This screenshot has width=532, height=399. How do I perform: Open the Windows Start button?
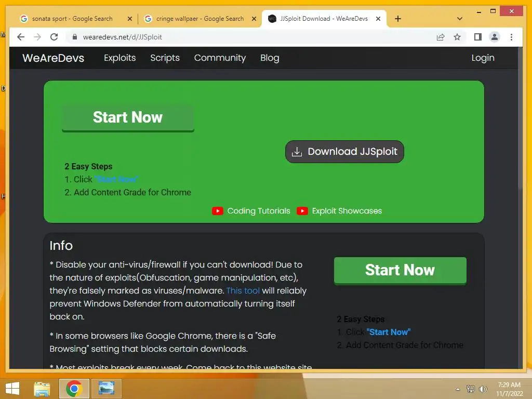point(12,389)
